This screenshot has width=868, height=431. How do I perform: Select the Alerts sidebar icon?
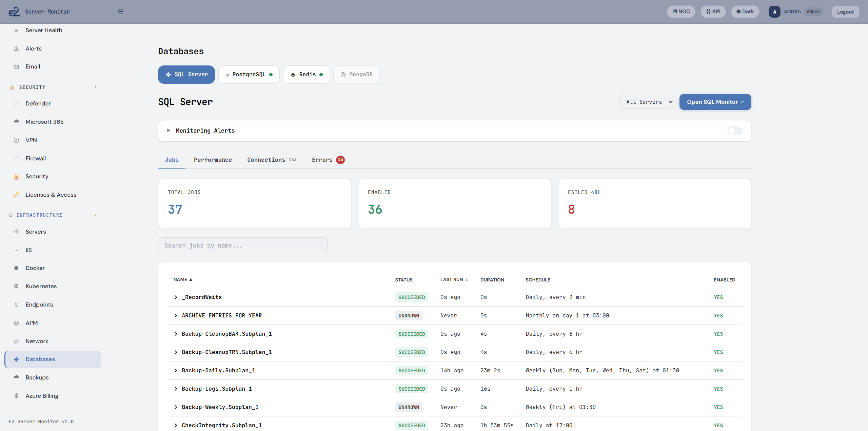17,48
